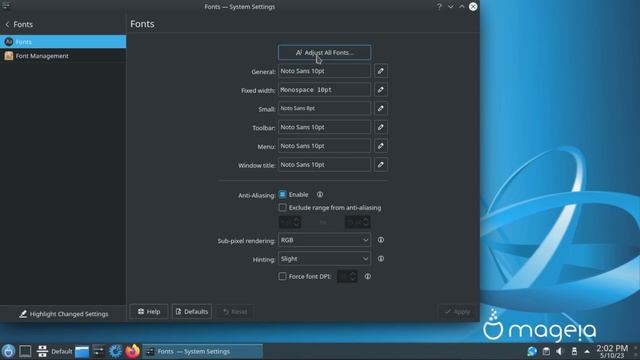Viewport: 640px width, 360px height.
Task: Click the anti-aliasing exclude range end spinbox
Action: coord(358,222)
